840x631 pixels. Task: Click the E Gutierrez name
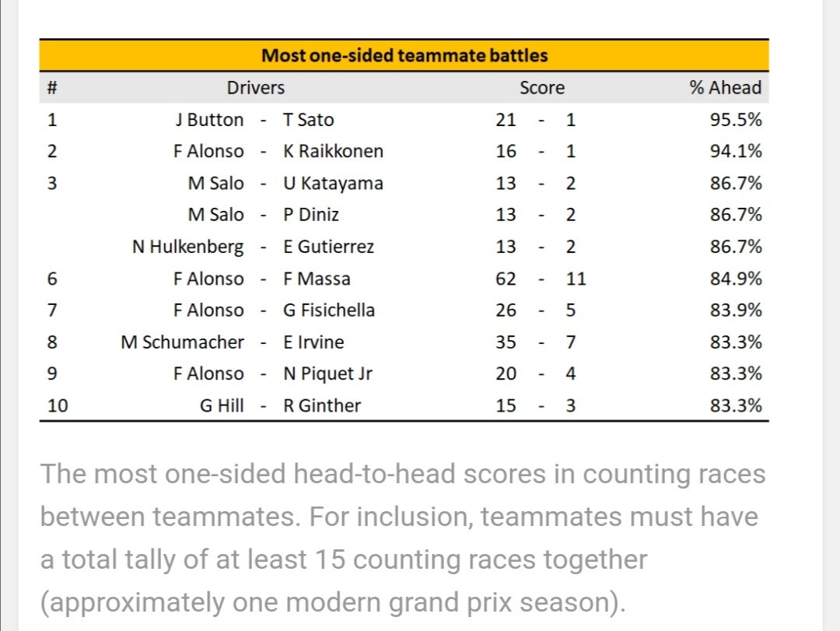pos(328,247)
